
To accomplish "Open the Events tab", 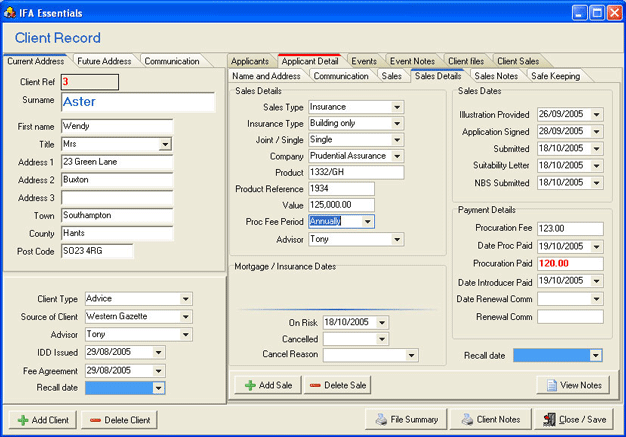I will click(364, 61).
